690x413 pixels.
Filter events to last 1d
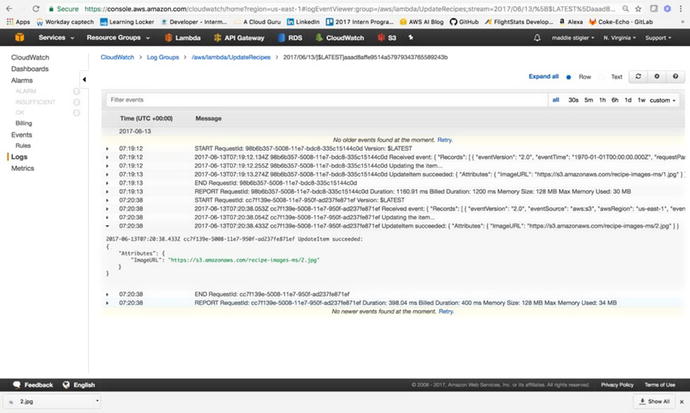click(x=628, y=100)
